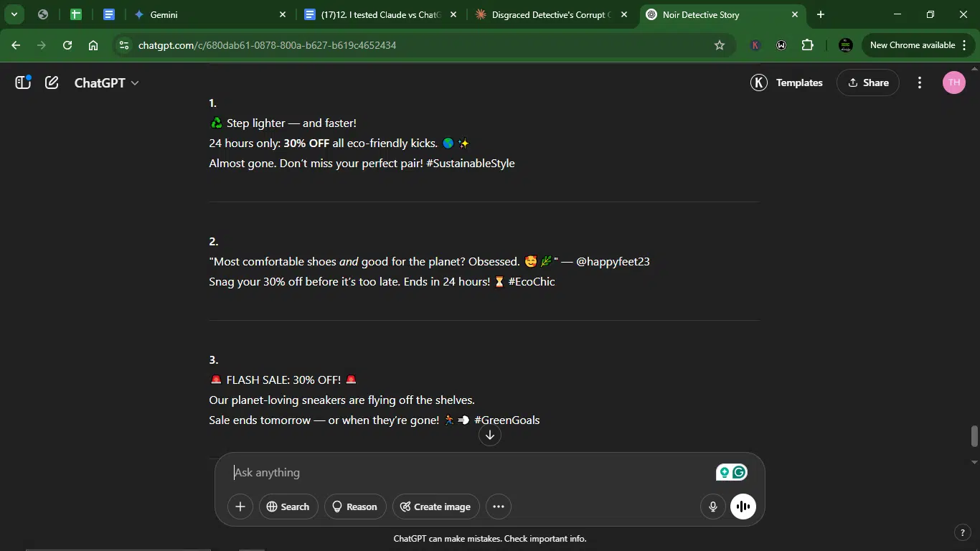The height and width of the screenshot is (551, 980).
Task: Open the pinned Google Sheets tab
Action: (76, 14)
